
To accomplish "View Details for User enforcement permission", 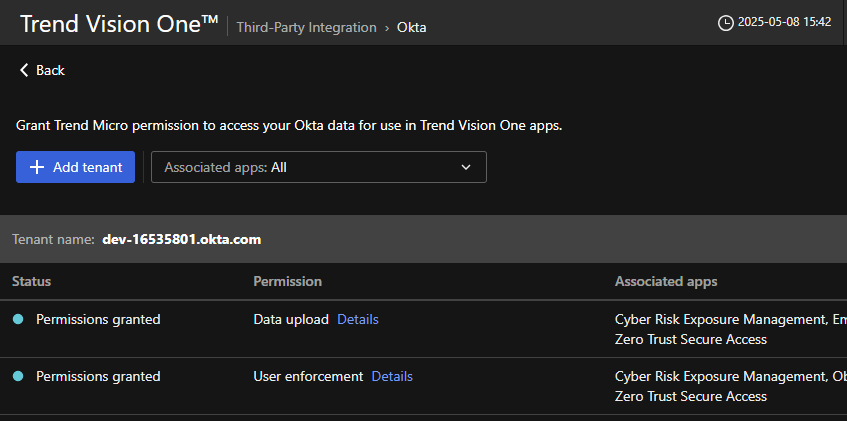I will (x=392, y=376).
